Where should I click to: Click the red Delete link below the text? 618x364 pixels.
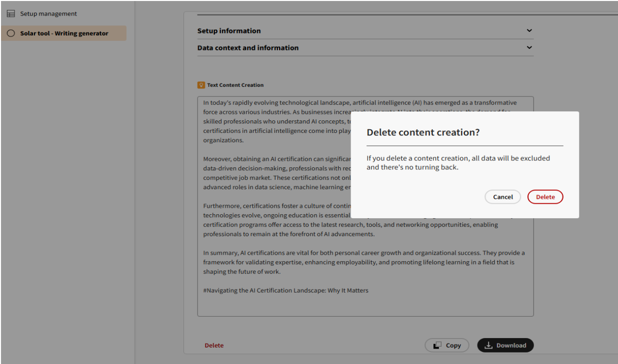pos(214,345)
